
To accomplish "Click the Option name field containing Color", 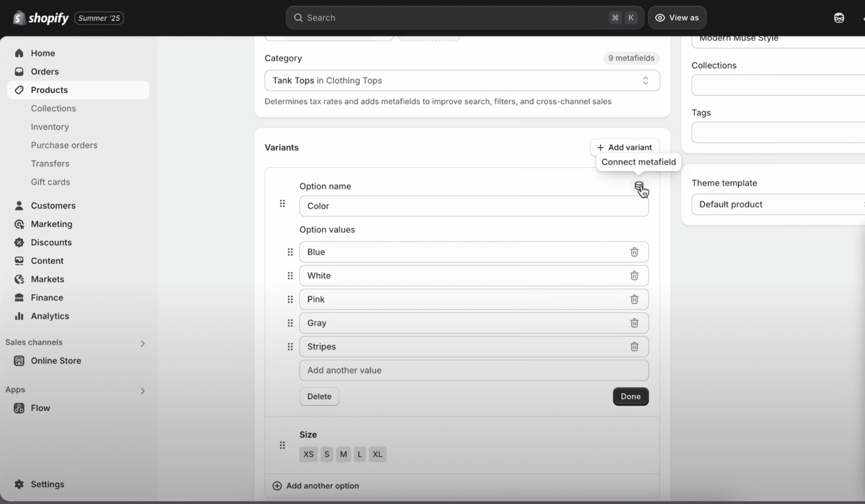I will (474, 206).
